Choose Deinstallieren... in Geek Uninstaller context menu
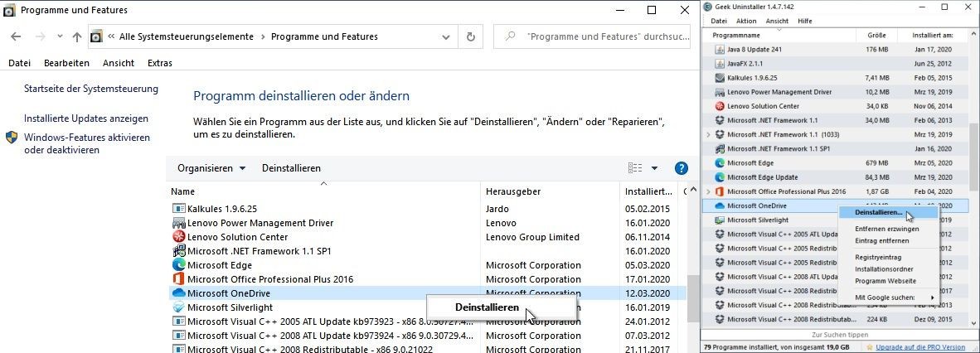 pos(888,212)
